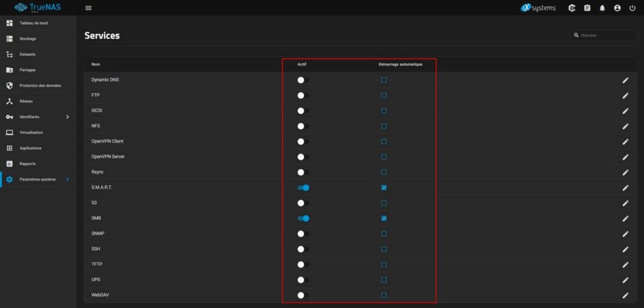Check automatic start for FTP
Image resolution: width=644 pixels, height=308 pixels.
[x=384, y=96]
